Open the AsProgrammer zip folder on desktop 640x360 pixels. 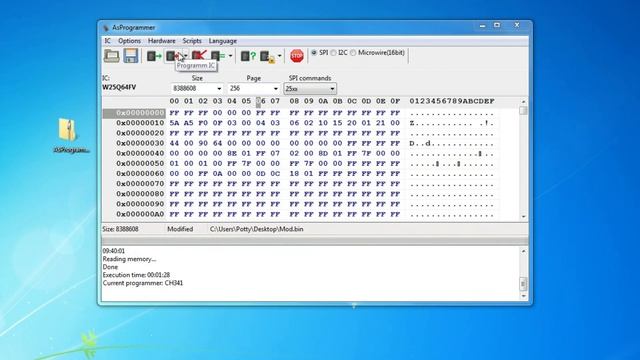[68, 130]
